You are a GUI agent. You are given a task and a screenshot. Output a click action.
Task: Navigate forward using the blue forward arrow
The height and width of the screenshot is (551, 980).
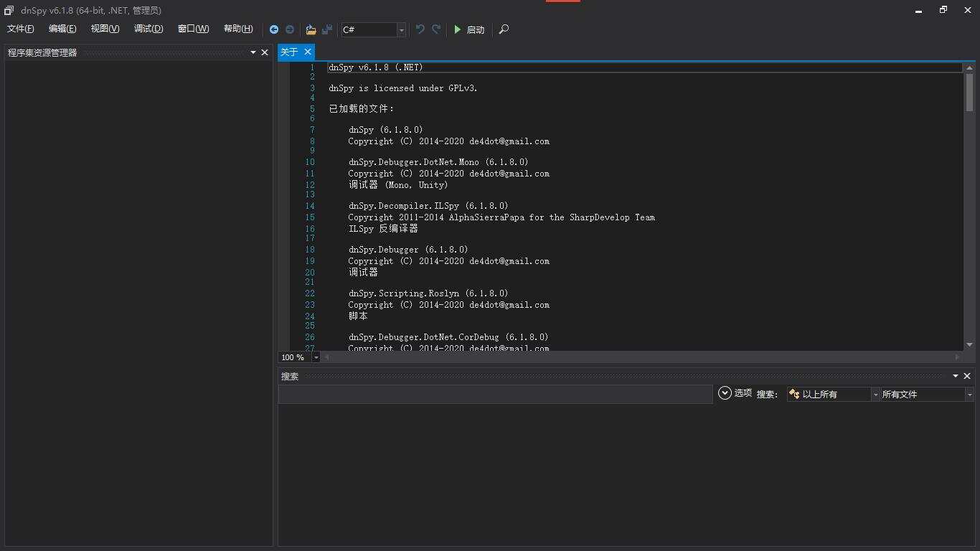tap(290, 29)
